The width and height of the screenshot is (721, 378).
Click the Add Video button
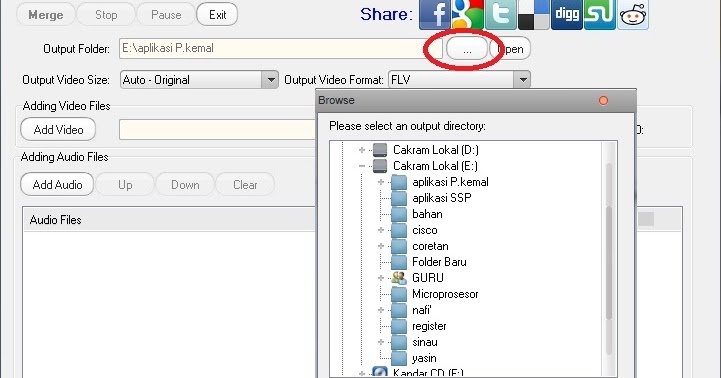pyautogui.click(x=58, y=130)
